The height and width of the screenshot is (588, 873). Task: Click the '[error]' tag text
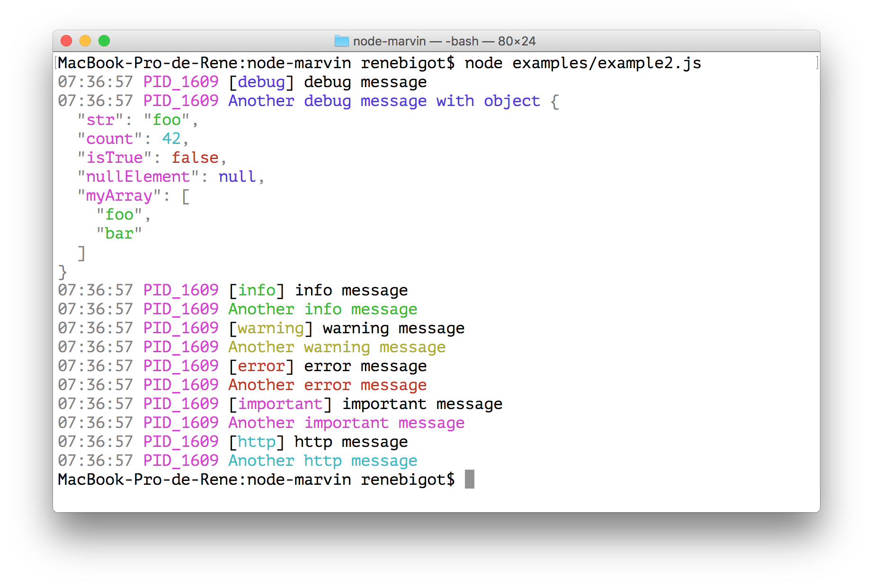point(261,366)
